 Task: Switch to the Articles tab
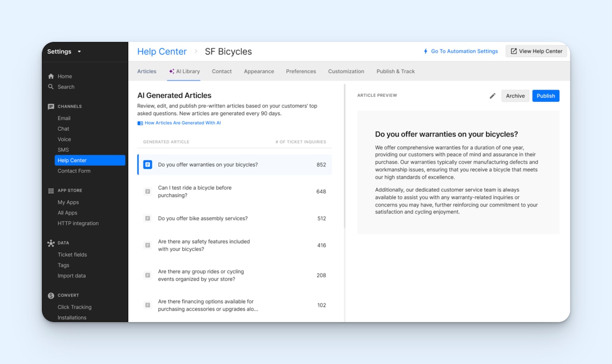147,71
